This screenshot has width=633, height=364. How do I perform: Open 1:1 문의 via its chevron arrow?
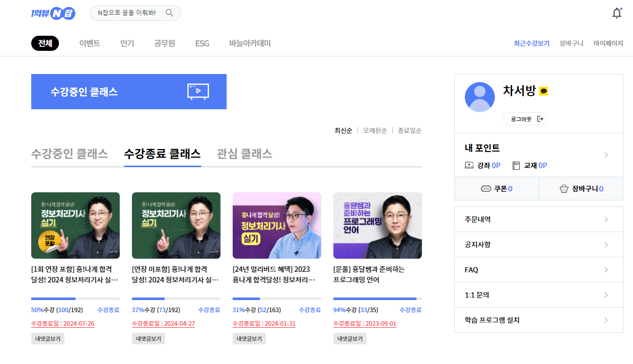tap(606, 295)
